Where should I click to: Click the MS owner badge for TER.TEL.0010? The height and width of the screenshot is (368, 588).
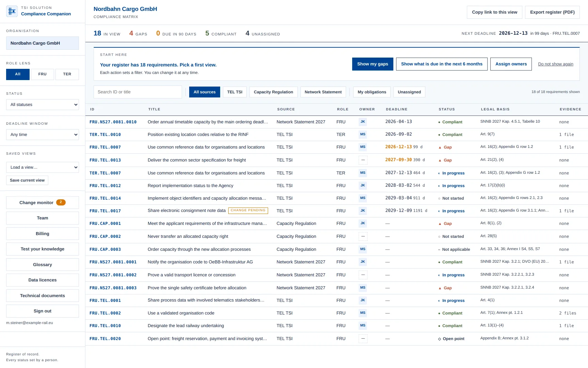tap(363, 134)
